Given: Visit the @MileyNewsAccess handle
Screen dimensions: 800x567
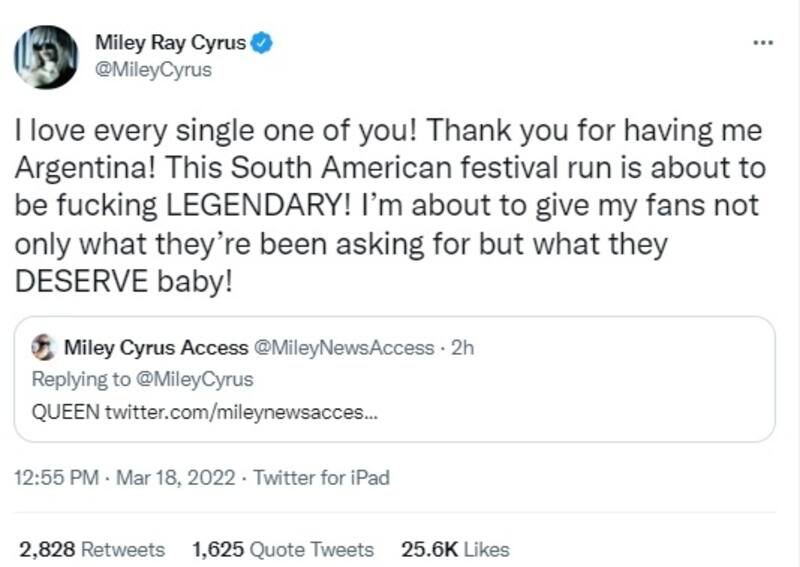Looking at the screenshot, I should [x=345, y=348].
